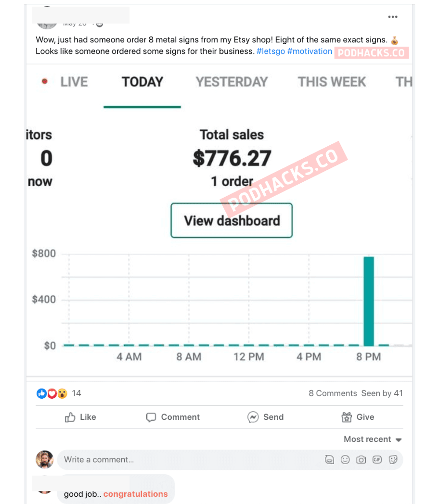Click the 8 PM sales bar in chart
The width and height of the screenshot is (439, 504).
369,301
